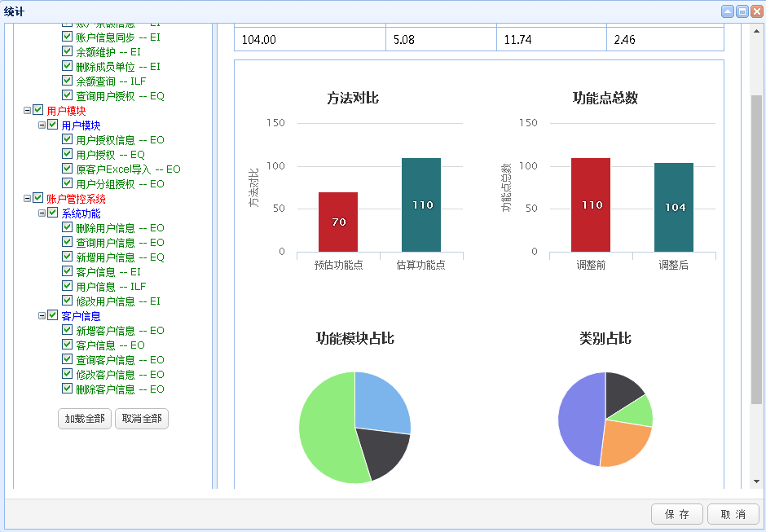Select tree item 客户信息 -- EO
This screenshot has width=766, height=532.
tap(110, 345)
